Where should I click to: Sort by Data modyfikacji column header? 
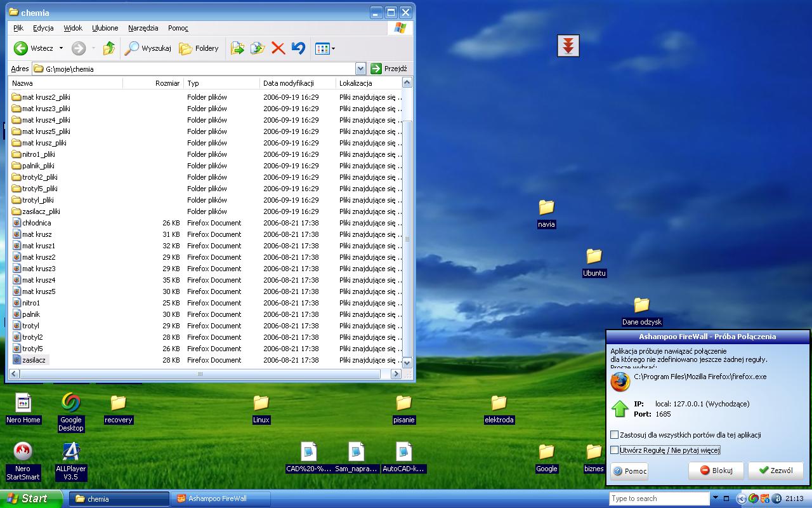pos(298,83)
